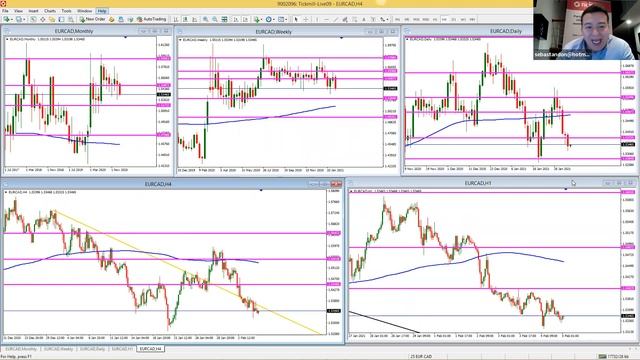Switch to the EURCAD,Weekly bottom tab
The width and height of the screenshot is (640, 360).
click(x=58, y=349)
